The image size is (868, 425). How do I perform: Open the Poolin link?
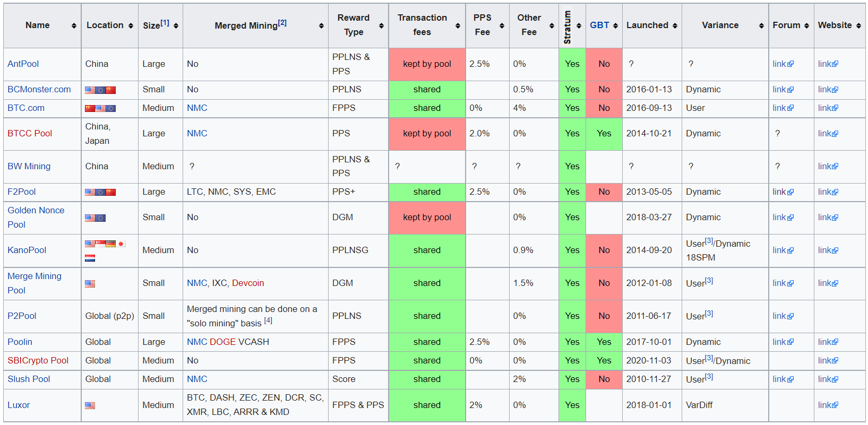20,342
